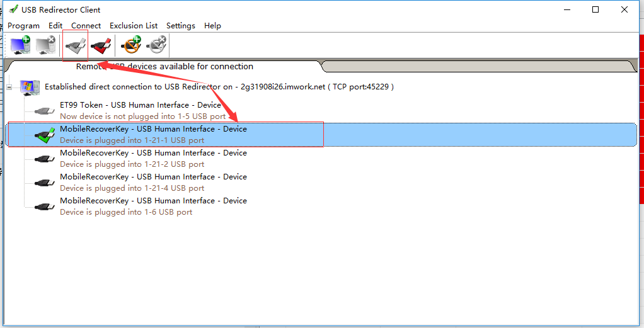Click the Remove from exclusion list icon

156,45
